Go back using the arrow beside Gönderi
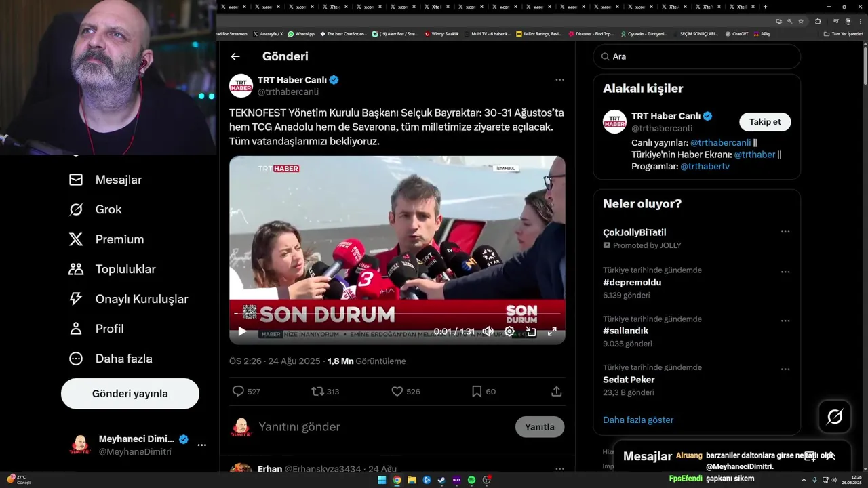Screen dimensions: 868x488 pyautogui.click(x=235, y=57)
